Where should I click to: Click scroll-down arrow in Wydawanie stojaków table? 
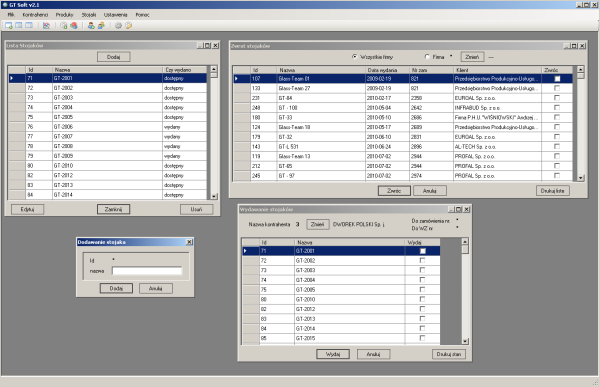465,341
